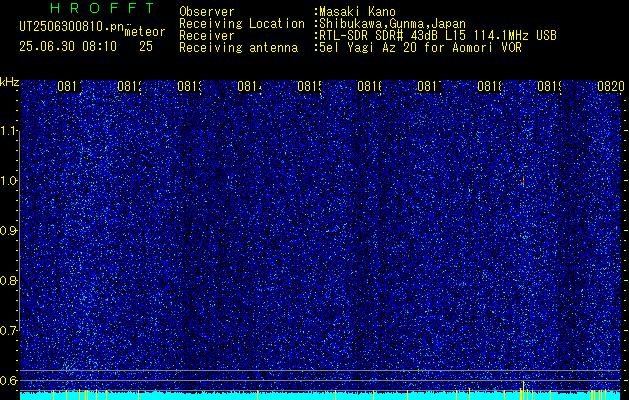This screenshot has height=400, width=629.
Task: Select the date stamp 25.06.30 08:10
Action: click(68, 47)
